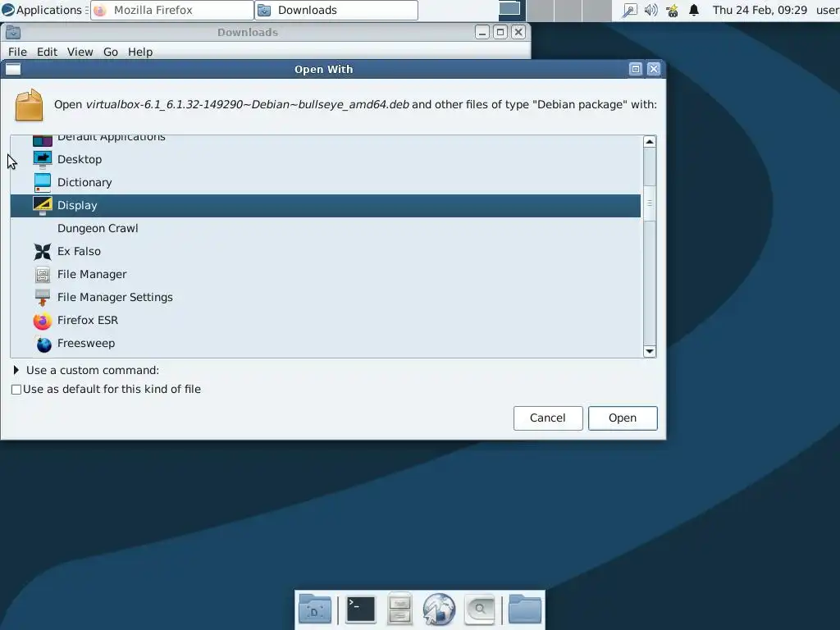Screen dimensions: 840x630
Task: Open the notification bell in the top panel
Action: tap(694, 10)
